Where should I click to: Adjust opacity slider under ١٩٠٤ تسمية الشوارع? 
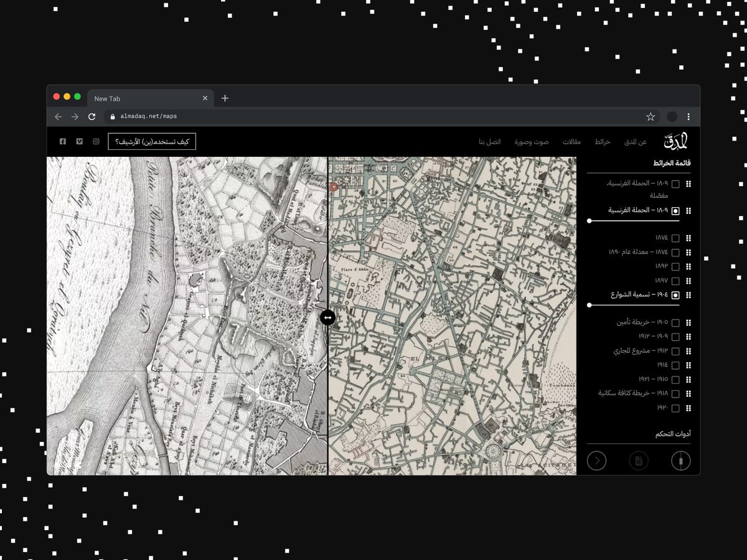coord(634,305)
